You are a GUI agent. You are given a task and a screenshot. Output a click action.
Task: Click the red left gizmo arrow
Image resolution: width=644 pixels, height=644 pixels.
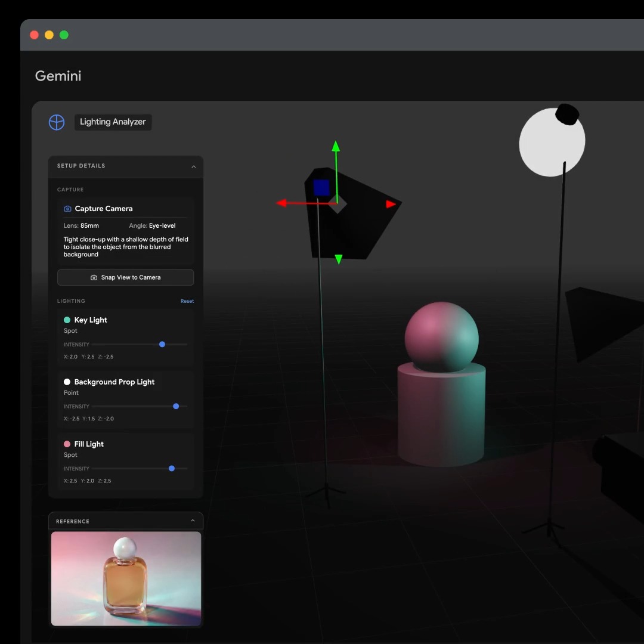coord(281,203)
